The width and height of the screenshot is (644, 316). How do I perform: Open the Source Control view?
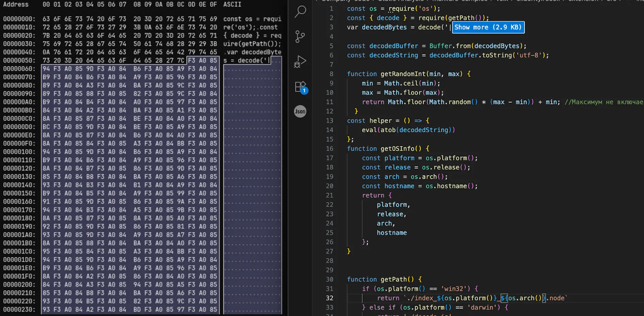300,36
